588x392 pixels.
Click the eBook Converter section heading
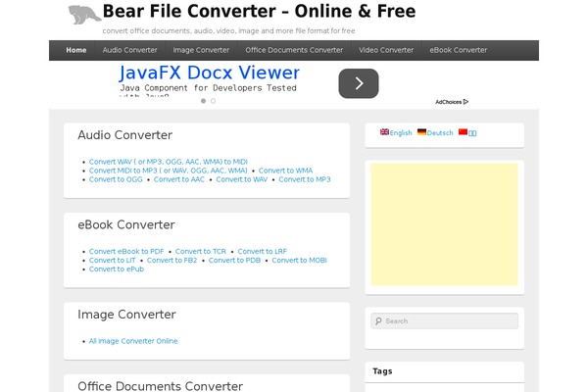(x=126, y=224)
